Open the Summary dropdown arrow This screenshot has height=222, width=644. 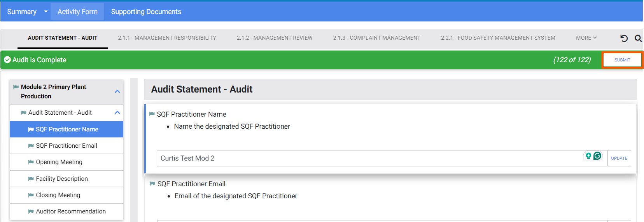click(x=46, y=12)
